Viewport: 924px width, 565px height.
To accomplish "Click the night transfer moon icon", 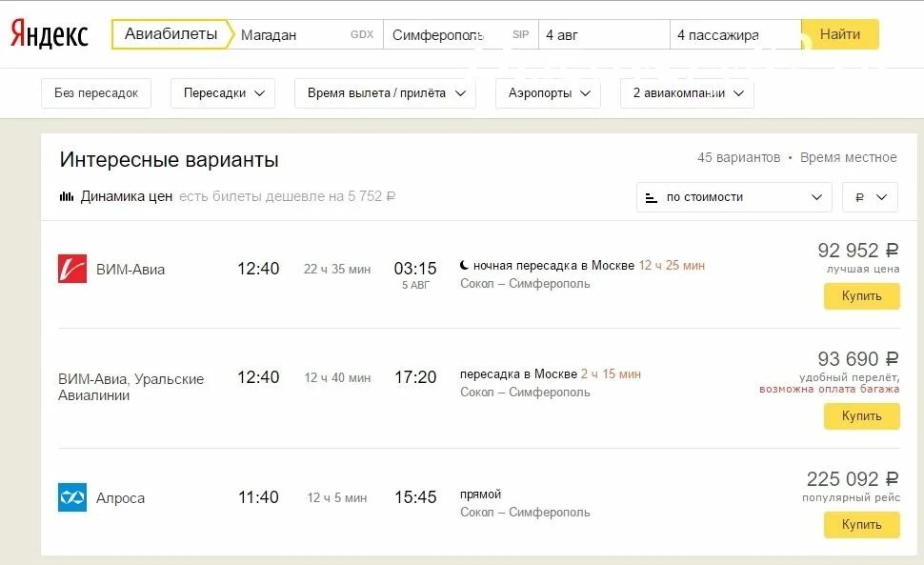I will coord(464,265).
